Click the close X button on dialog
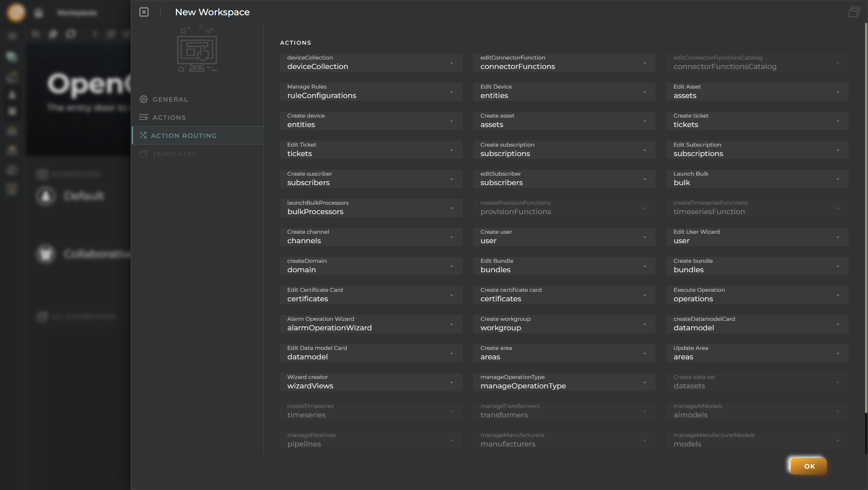This screenshot has width=868, height=490. click(x=144, y=11)
